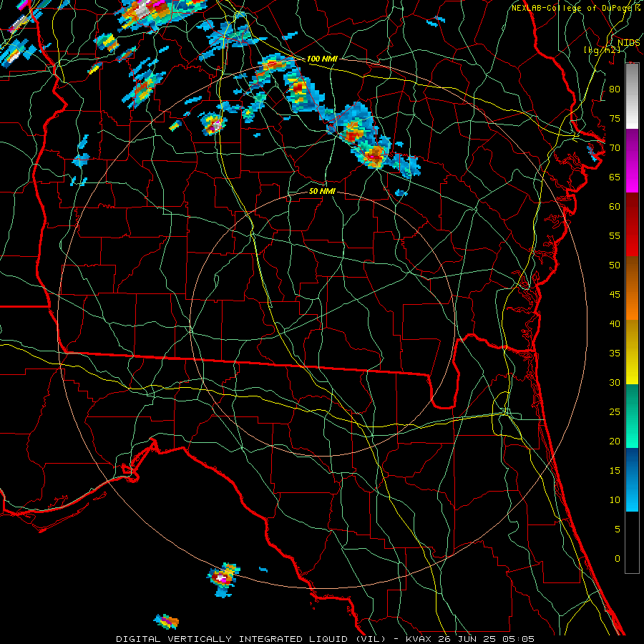
Task: Click the 5 value on the color scale
Action: pyautogui.click(x=618, y=529)
